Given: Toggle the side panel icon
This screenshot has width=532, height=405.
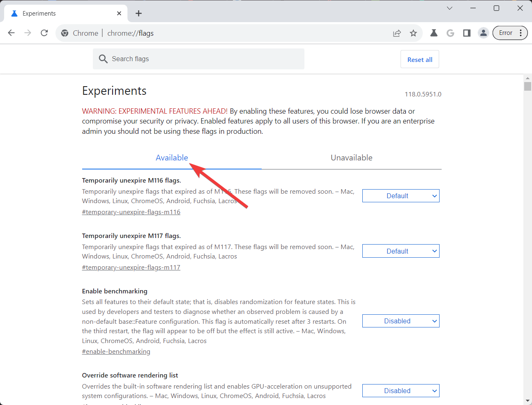Looking at the screenshot, I should pyautogui.click(x=467, y=33).
